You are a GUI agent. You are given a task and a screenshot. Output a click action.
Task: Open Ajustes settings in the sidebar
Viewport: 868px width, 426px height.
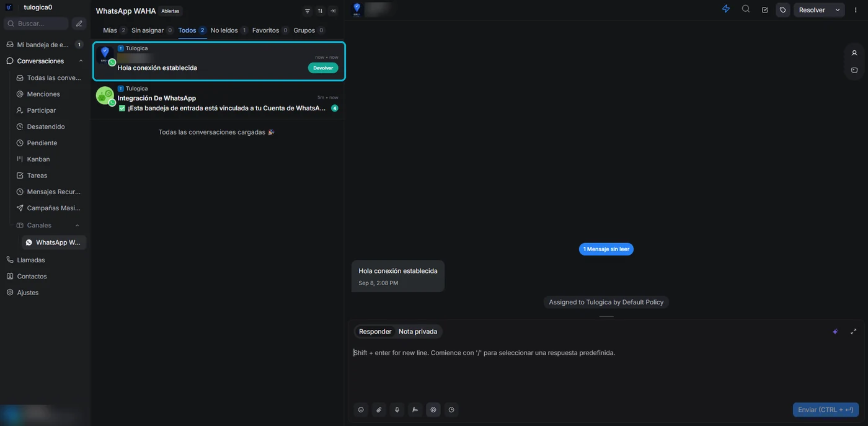(28, 293)
